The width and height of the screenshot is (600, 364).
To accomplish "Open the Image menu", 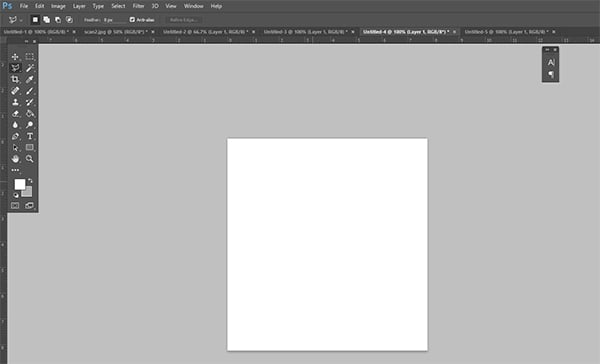I will (58, 6).
